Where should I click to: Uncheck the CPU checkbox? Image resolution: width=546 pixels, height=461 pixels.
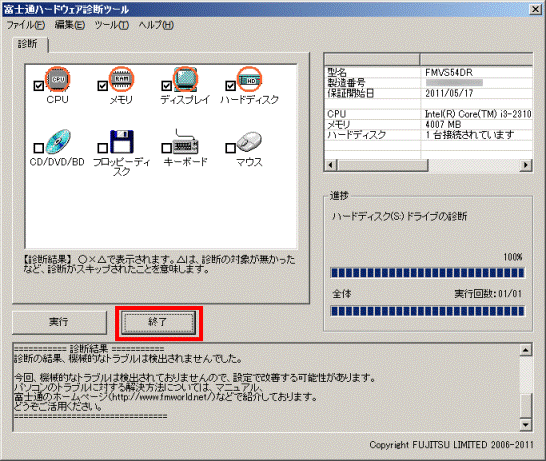coord(39,86)
